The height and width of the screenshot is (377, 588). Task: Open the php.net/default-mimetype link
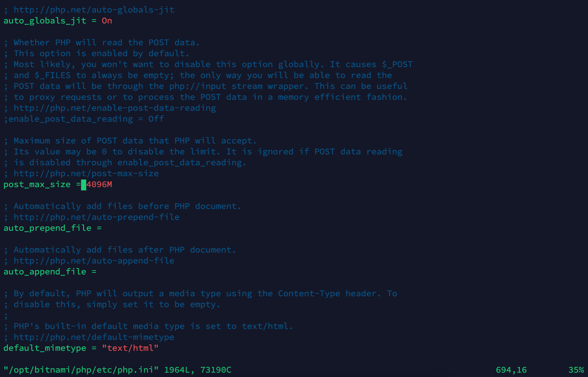click(94, 337)
